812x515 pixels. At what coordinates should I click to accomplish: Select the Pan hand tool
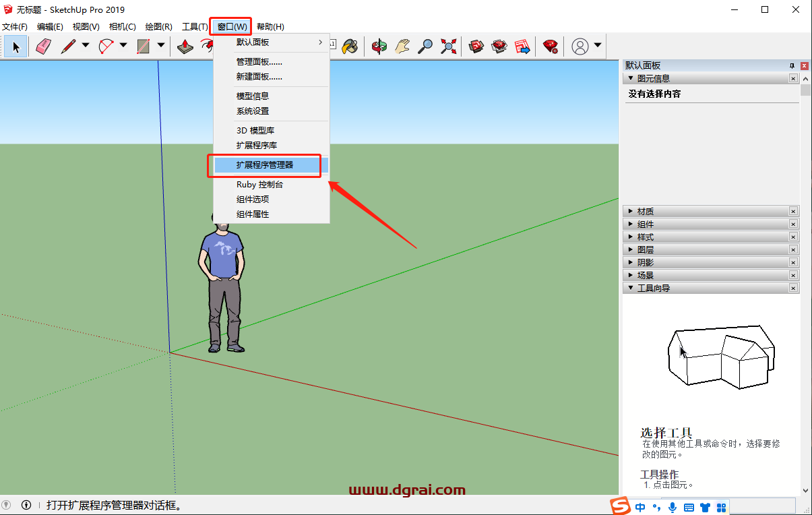[402, 47]
